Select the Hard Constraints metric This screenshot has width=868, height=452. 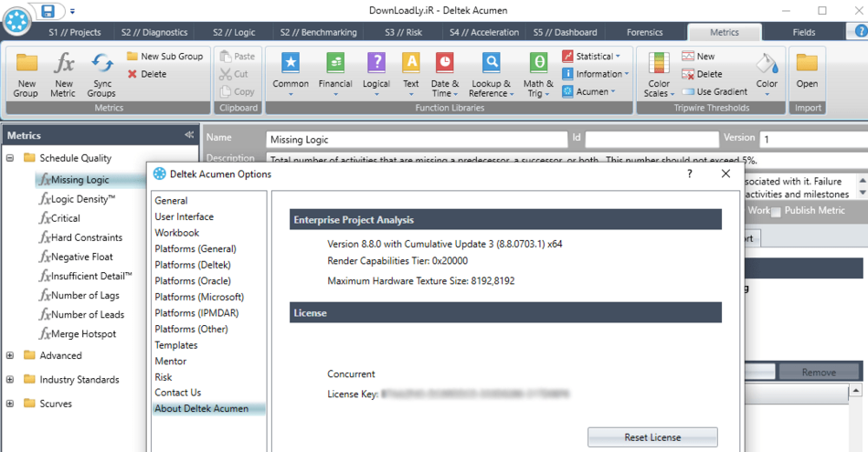pos(80,237)
